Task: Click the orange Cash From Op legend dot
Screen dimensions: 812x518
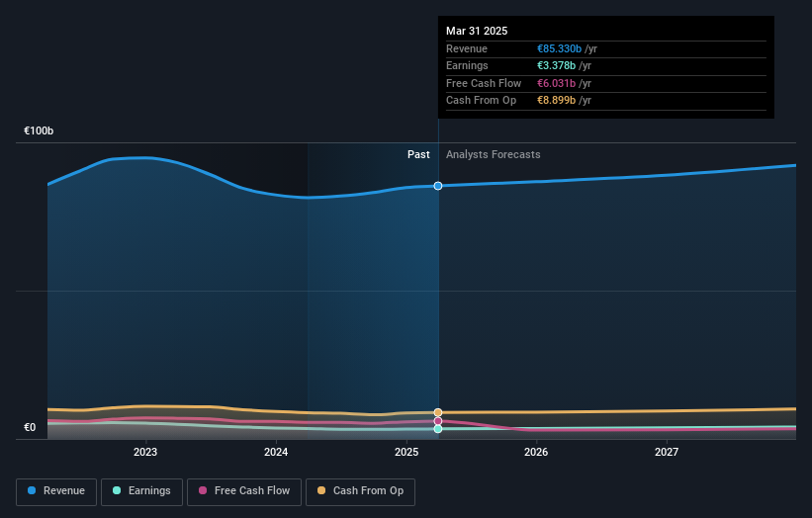Action: [321, 490]
